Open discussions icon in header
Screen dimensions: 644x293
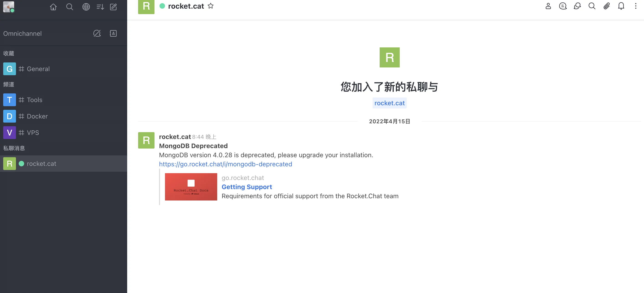(577, 6)
